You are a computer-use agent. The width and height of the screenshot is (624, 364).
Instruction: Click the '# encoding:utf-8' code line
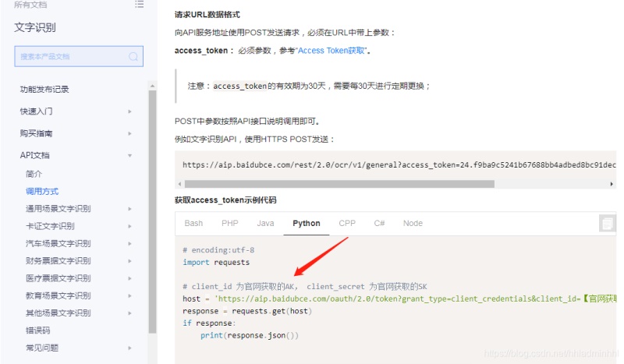click(x=218, y=250)
